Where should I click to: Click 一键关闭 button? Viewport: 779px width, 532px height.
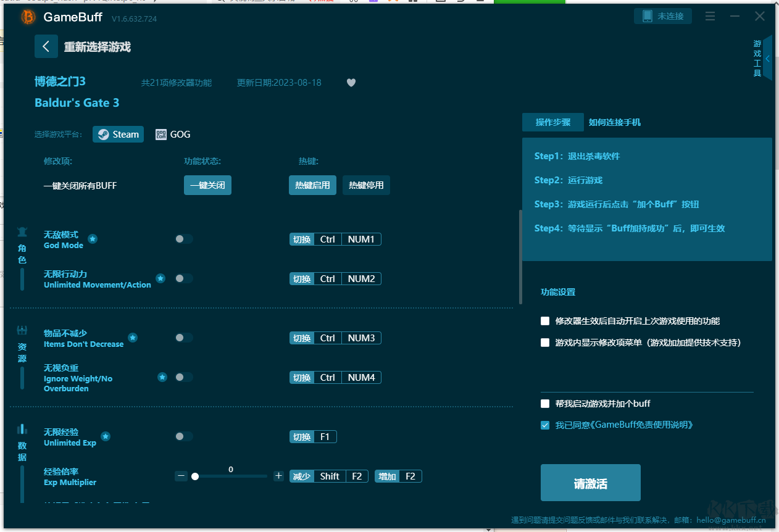(207, 185)
